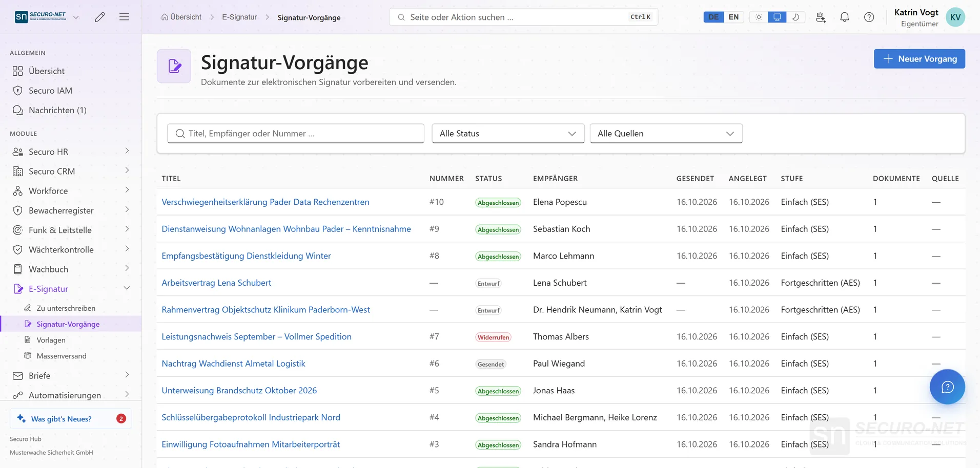Click the pencil edit icon in top bar
The image size is (980, 468).
point(100,17)
